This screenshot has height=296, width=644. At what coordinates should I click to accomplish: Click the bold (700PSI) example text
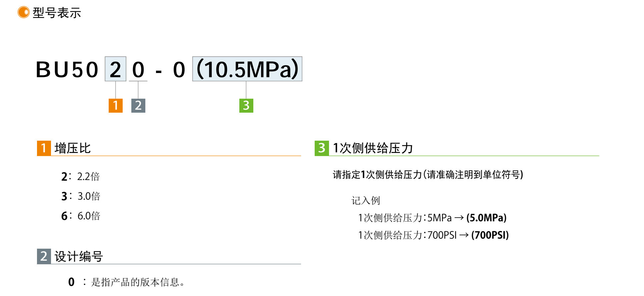pyautogui.click(x=490, y=235)
